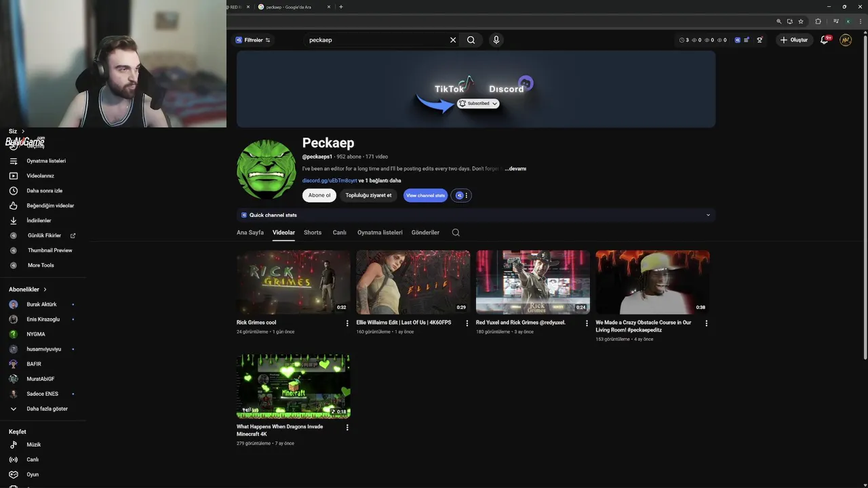Bookmark page with the star icon

point(801,21)
